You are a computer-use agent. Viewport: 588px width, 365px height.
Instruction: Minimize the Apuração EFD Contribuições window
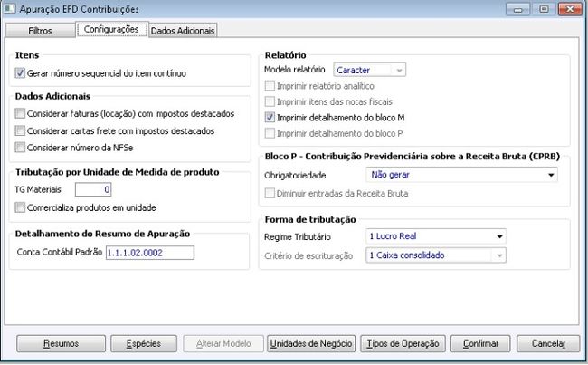517,9
